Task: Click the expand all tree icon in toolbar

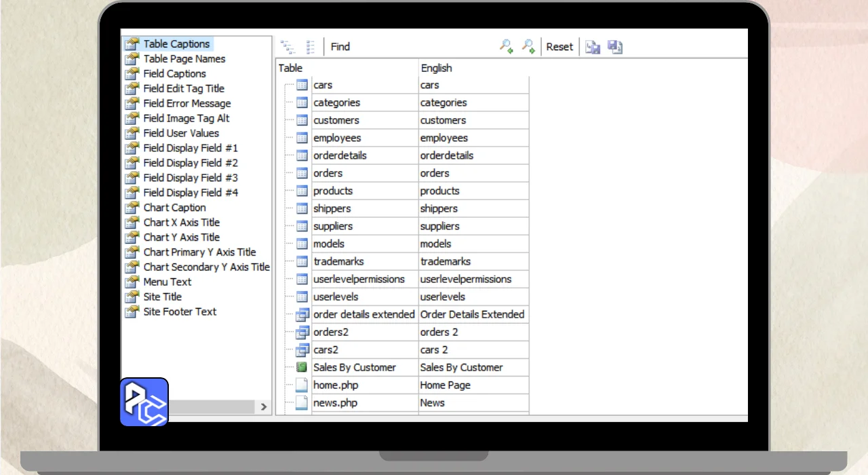Action: (288, 47)
